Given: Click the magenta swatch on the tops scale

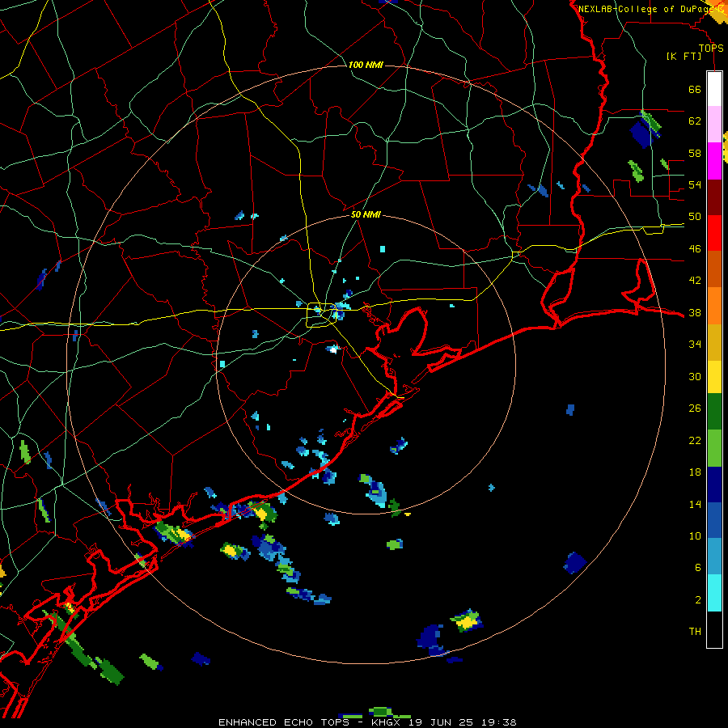Looking at the screenshot, I should 714,161.
